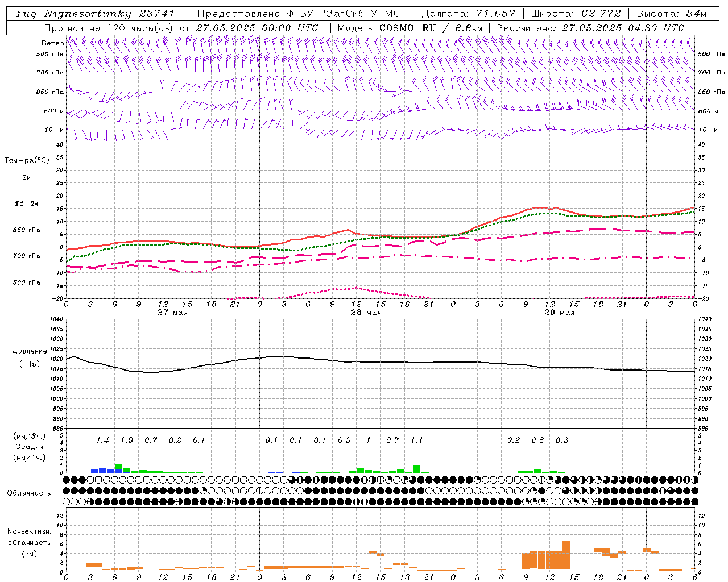Click the 0.6 precipitation total value

(537, 440)
